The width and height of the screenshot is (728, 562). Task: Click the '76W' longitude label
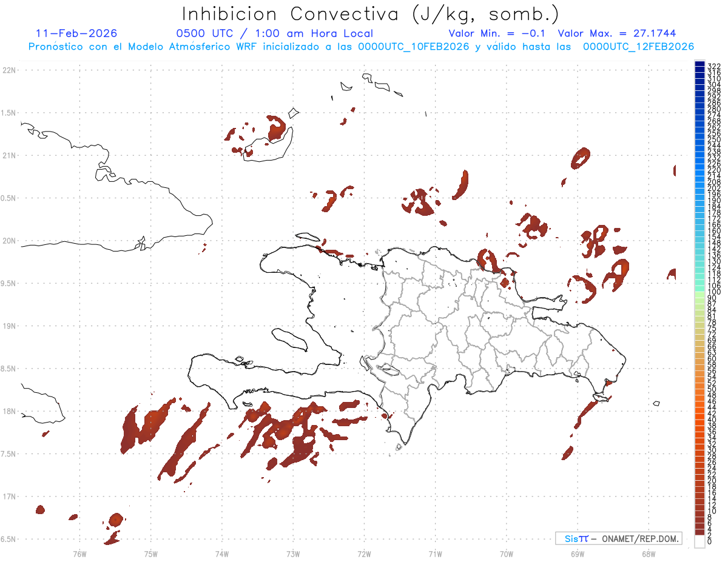(79, 554)
